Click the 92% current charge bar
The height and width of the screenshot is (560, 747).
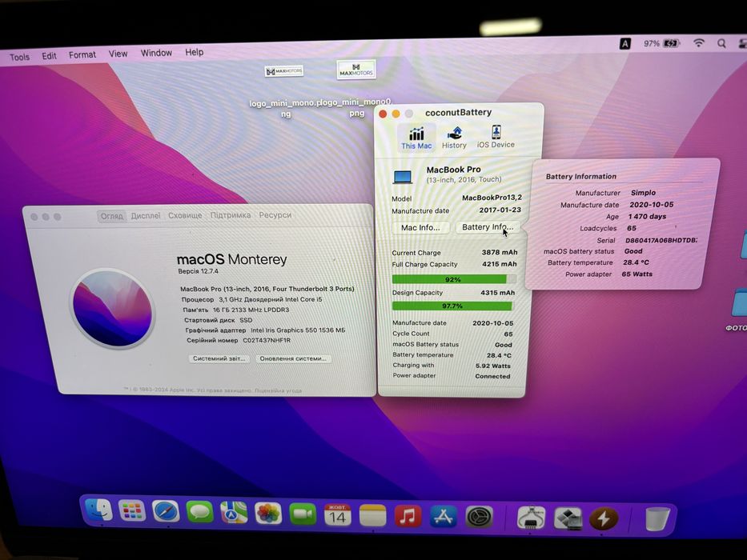453,279
